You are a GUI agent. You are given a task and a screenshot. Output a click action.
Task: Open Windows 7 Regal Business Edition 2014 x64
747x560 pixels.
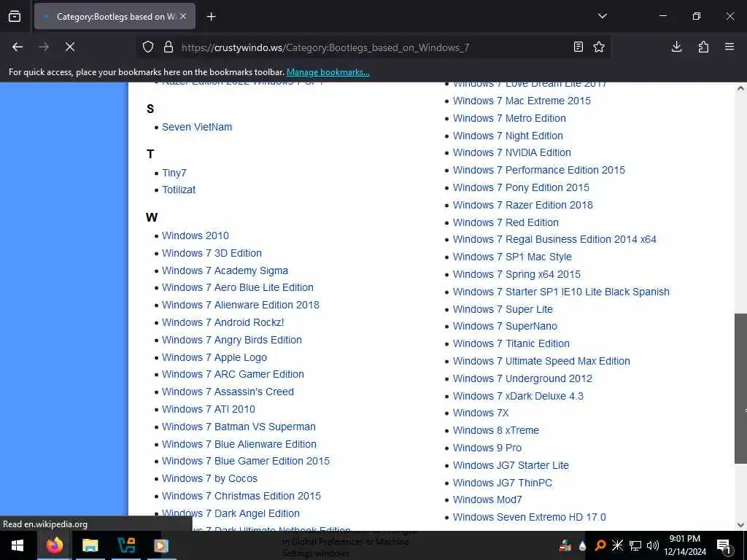pyautogui.click(x=554, y=239)
